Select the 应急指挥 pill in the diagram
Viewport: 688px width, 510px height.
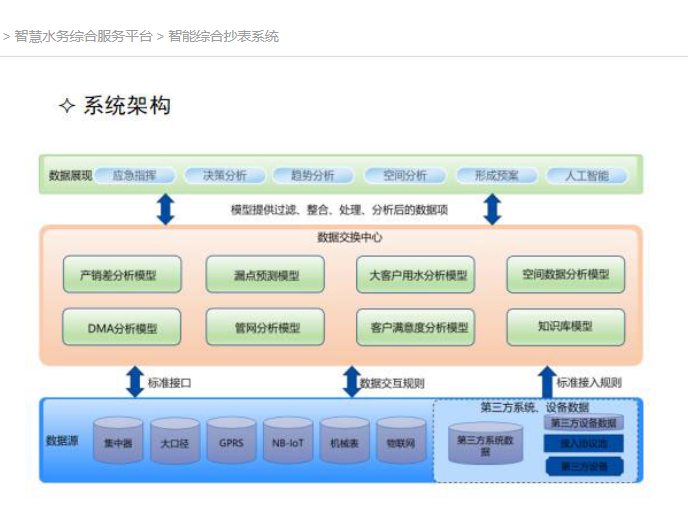pyautogui.click(x=134, y=176)
